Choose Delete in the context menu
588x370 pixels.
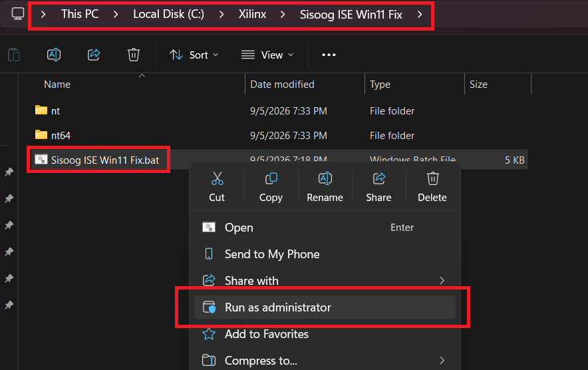coord(432,187)
